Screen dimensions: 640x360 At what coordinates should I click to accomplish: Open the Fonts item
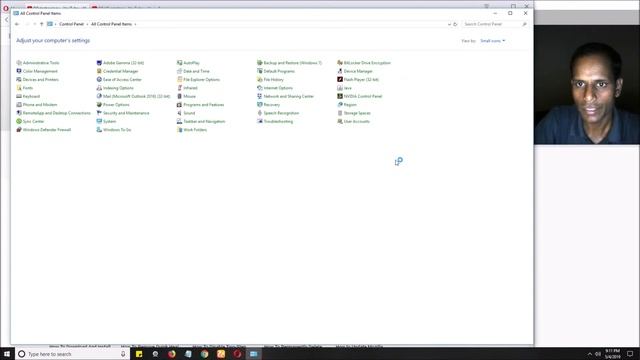[24, 88]
